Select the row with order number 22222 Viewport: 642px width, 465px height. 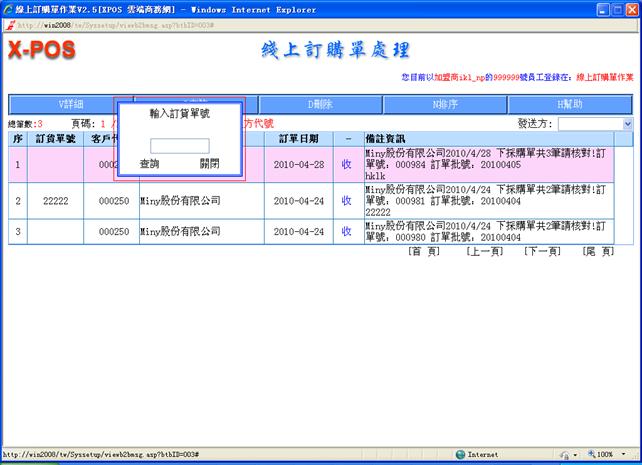55,200
